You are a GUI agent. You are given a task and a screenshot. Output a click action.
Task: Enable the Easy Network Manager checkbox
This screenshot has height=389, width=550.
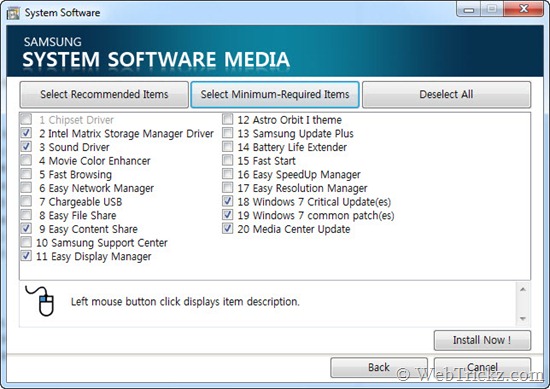coord(26,188)
